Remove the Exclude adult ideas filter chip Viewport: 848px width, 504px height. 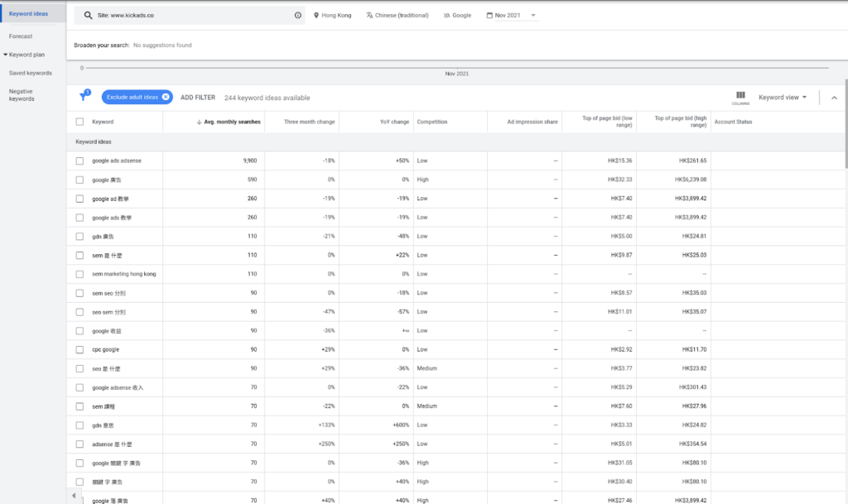[166, 97]
